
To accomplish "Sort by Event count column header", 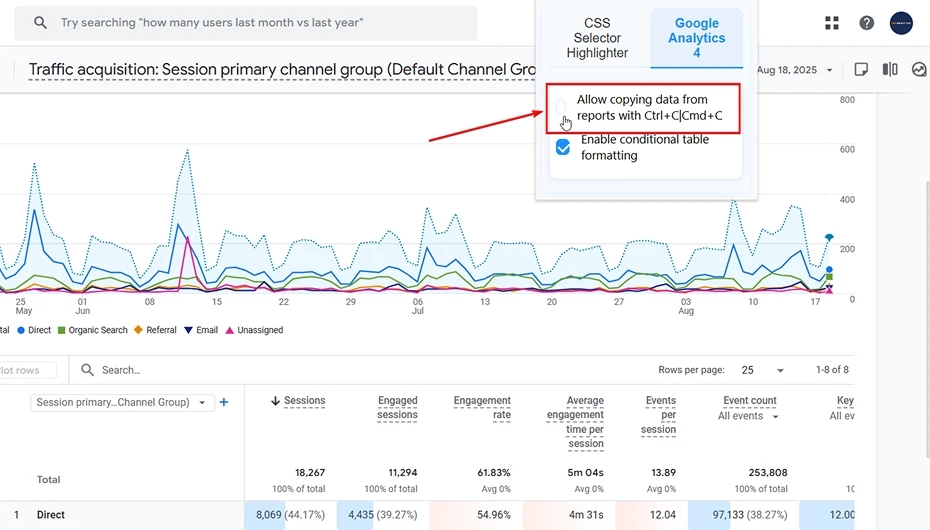I will (x=750, y=401).
